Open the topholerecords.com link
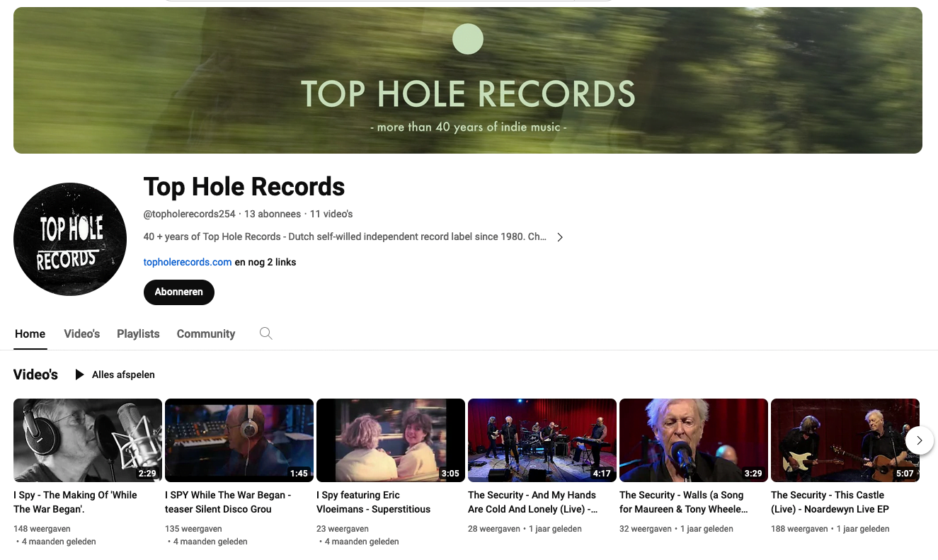 [188, 262]
